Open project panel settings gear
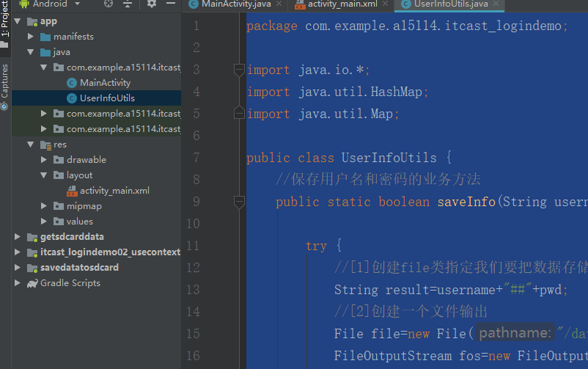Screen dimensions: 588x369 tap(152, 4)
